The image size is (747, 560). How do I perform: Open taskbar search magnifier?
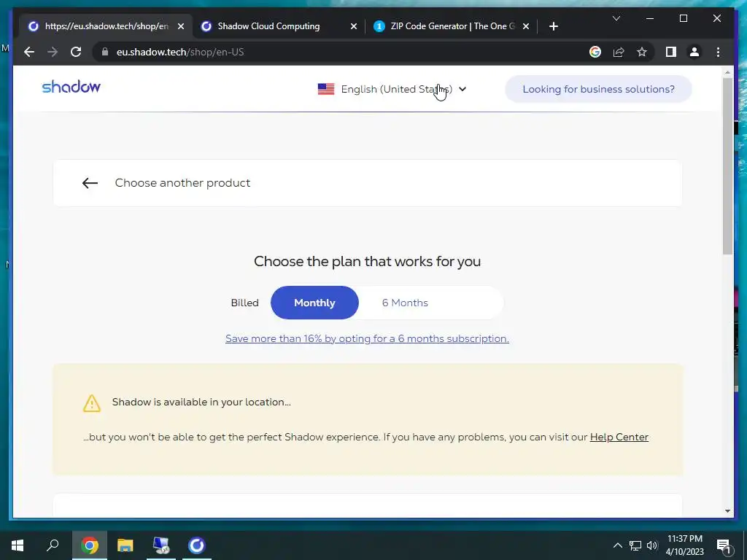(53, 545)
